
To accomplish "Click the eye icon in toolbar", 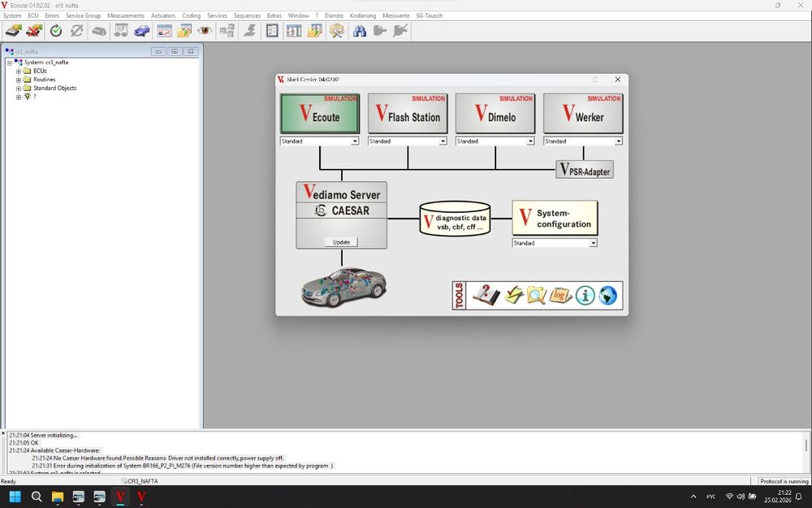I will tap(204, 31).
